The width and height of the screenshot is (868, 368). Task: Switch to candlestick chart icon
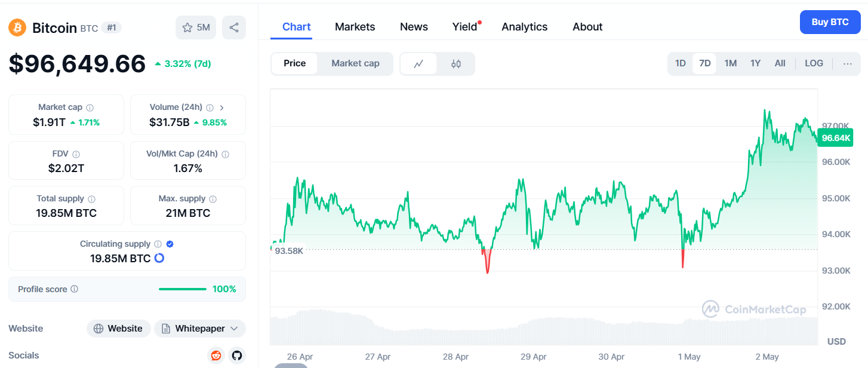coord(456,64)
